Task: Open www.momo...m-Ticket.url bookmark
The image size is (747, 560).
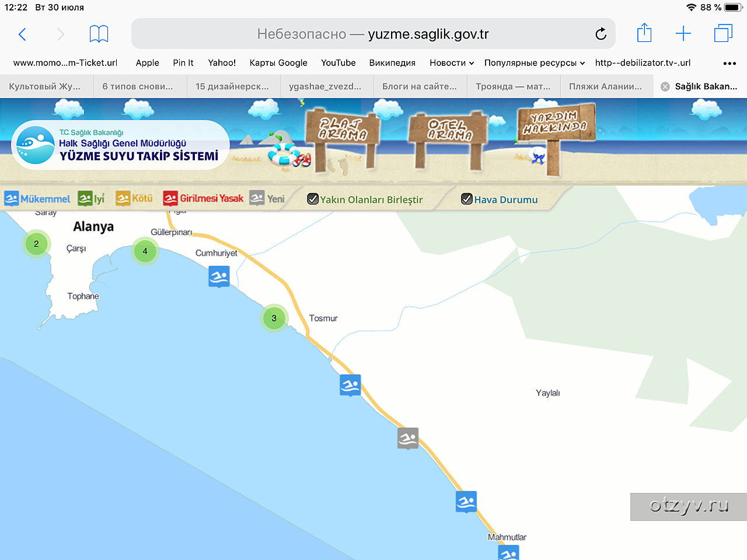Action: (65, 63)
